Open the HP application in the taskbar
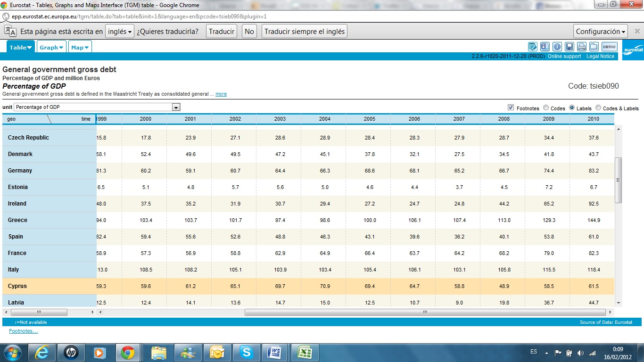Image resolution: width=644 pixels, height=362 pixels. click(71, 352)
